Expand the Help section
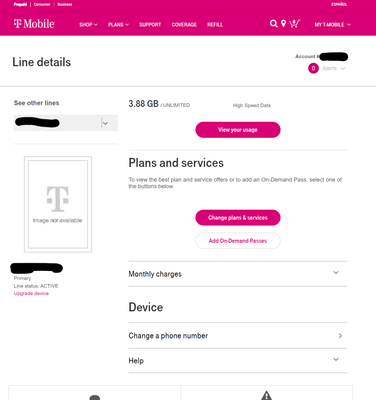This screenshot has height=400, width=376. pos(238,361)
